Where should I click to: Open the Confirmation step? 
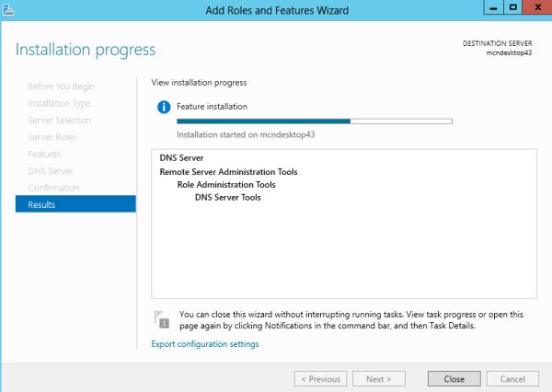pos(53,188)
